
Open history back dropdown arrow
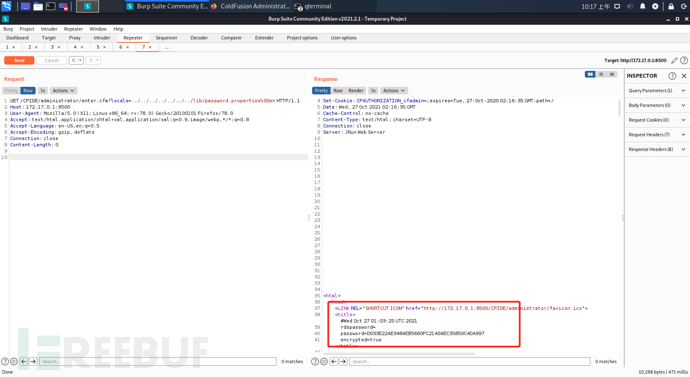[80, 60]
